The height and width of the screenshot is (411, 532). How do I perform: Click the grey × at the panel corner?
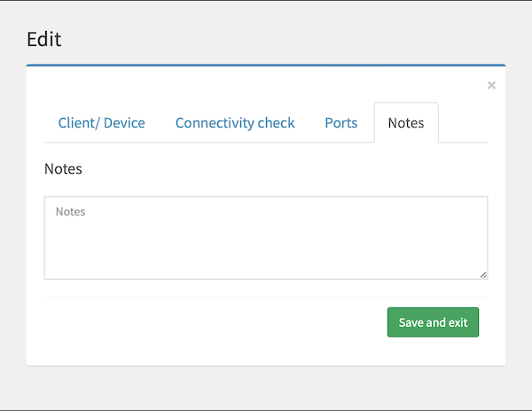tap(491, 86)
